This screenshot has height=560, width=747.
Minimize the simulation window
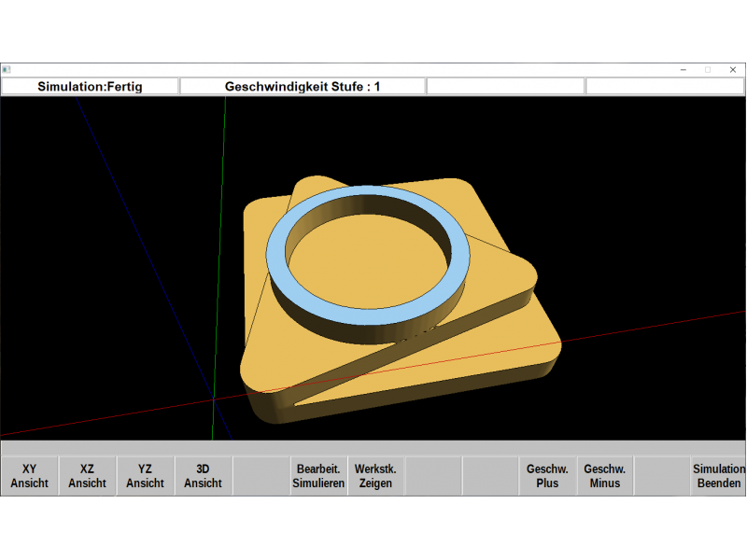(x=683, y=69)
